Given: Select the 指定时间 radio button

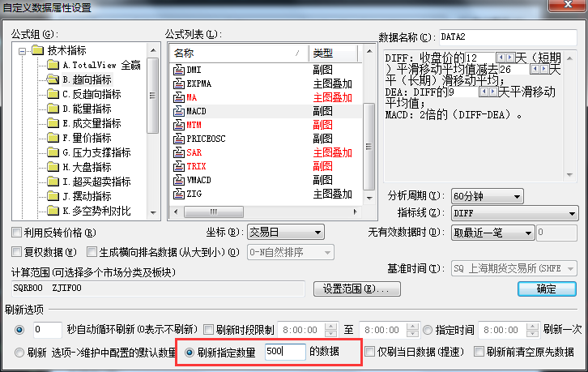Looking at the screenshot, I should point(428,330).
